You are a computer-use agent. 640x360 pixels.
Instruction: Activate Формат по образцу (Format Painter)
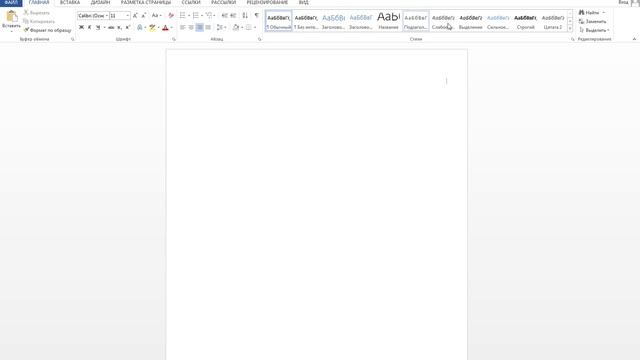coord(47,30)
